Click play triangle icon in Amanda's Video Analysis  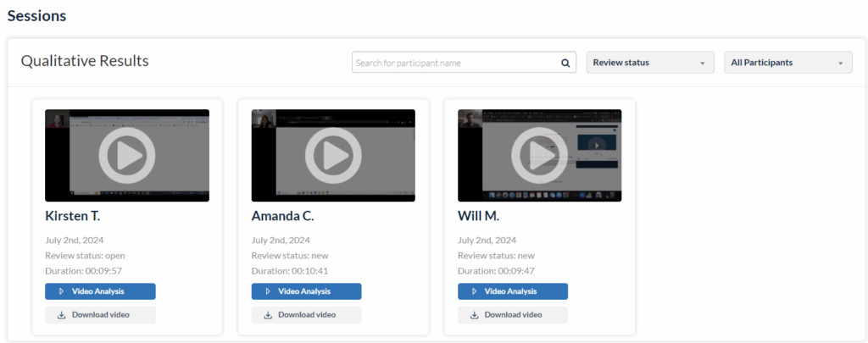[x=268, y=291]
